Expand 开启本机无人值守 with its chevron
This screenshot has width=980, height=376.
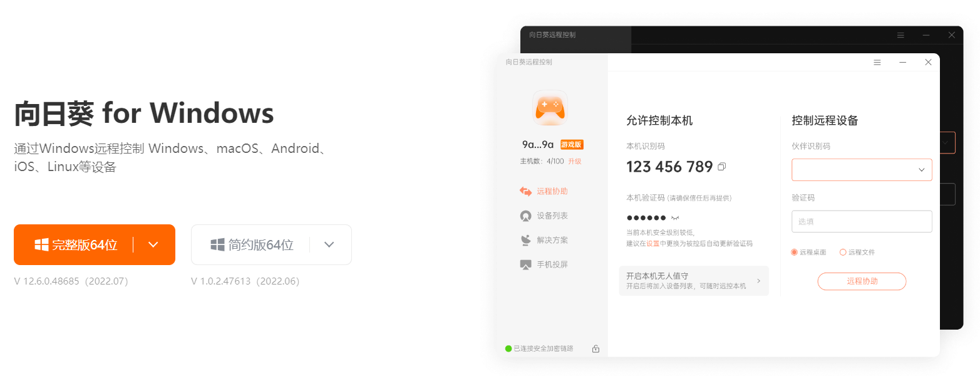(759, 281)
